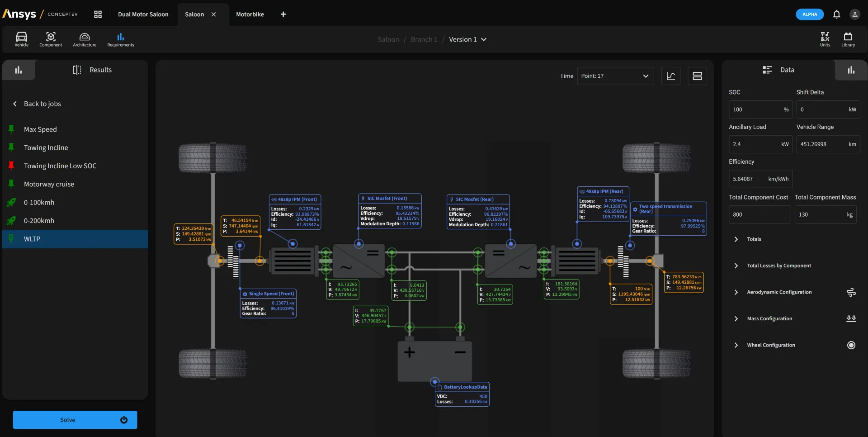Switch to the line chart view
Image resolution: width=868 pixels, height=437 pixels.
(x=671, y=76)
